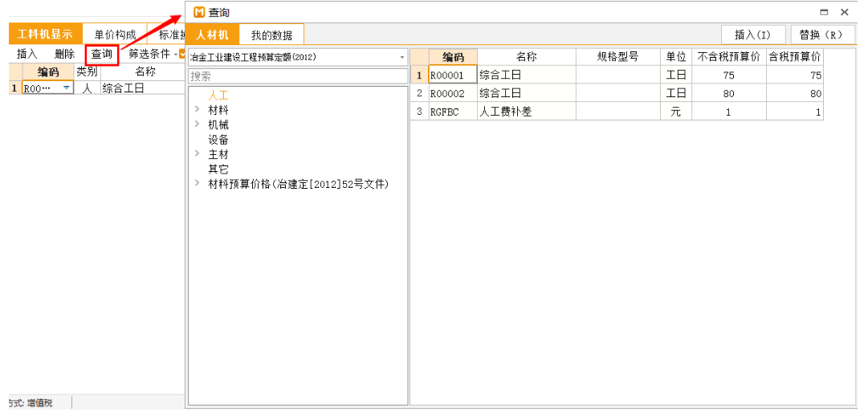Click the M logo icon in query window title
This screenshot has height=416, width=868.
tap(199, 12)
